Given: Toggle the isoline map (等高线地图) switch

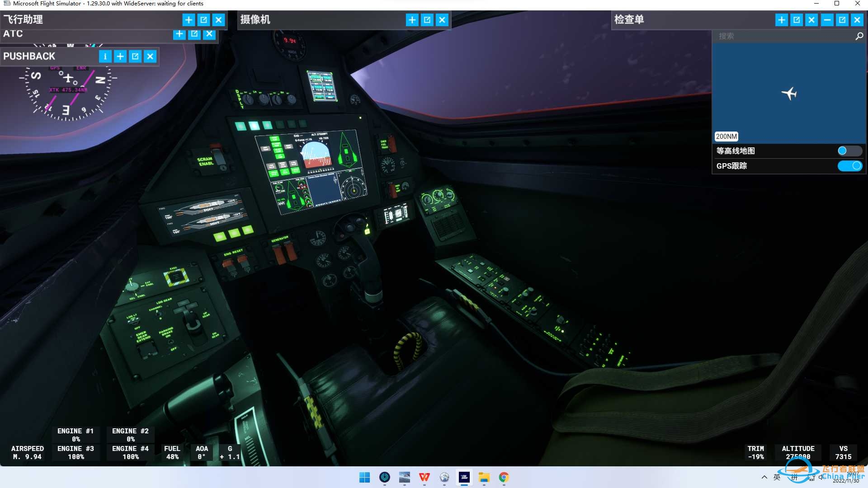Looking at the screenshot, I should [x=849, y=151].
